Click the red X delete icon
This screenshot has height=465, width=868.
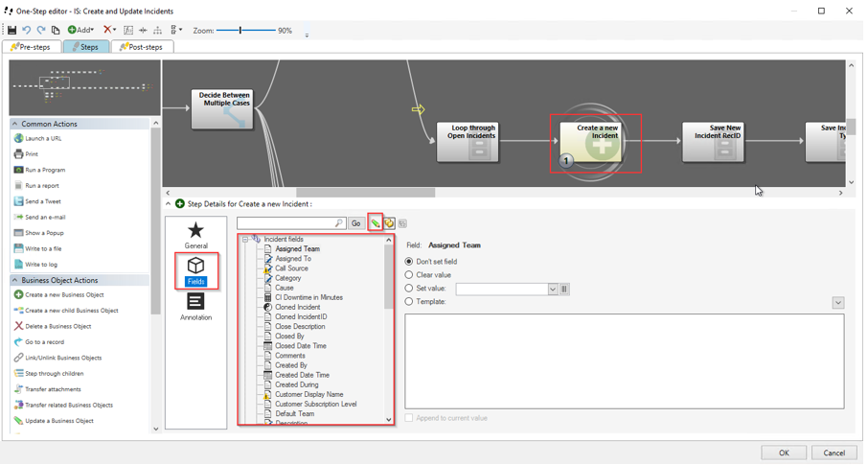[x=108, y=31]
